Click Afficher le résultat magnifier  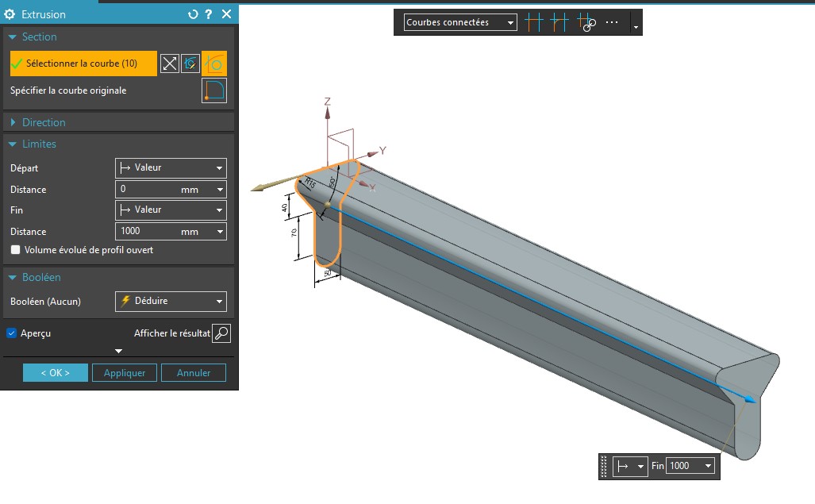point(221,333)
